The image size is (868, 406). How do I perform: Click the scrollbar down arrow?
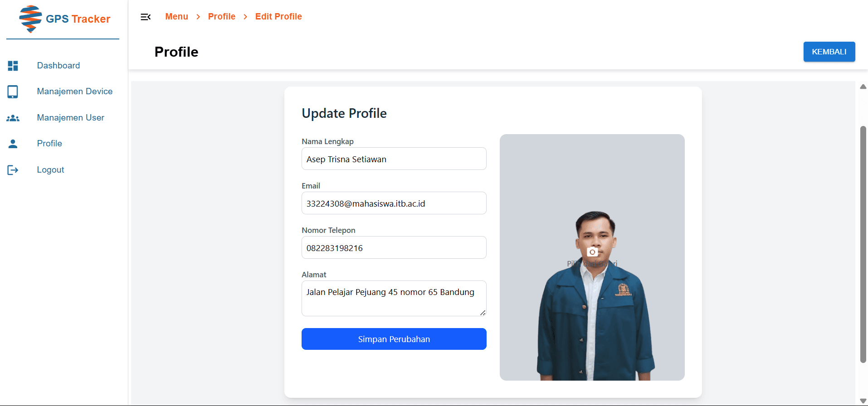863,401
